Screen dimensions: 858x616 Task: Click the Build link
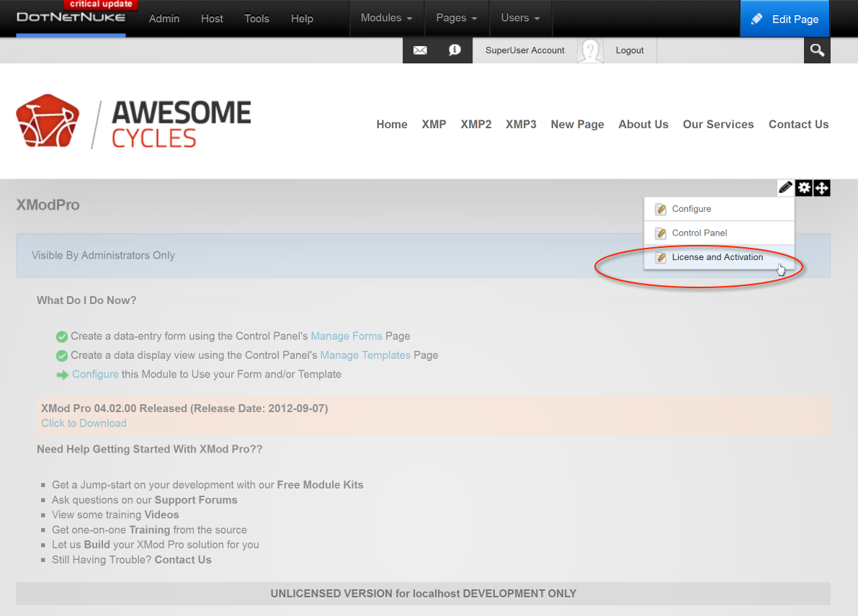97,545
